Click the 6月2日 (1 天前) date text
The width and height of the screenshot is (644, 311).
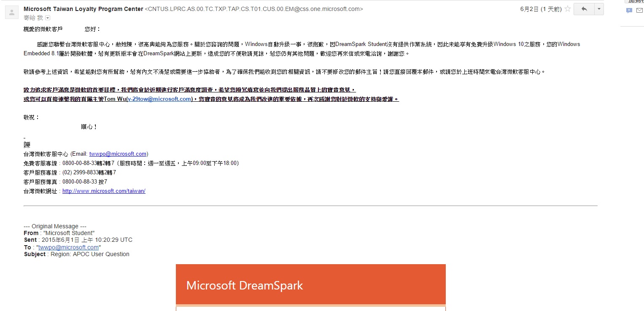coord(541,9)
